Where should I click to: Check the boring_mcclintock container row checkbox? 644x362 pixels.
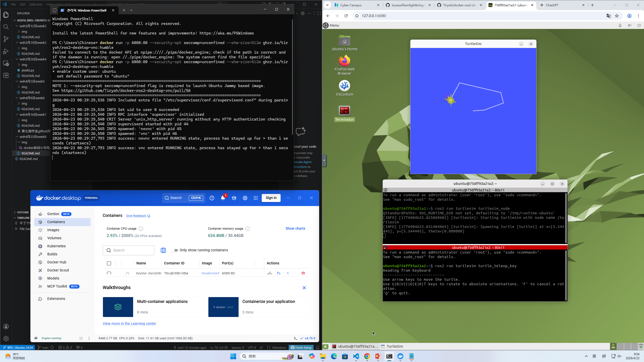[x=109, y=273]
